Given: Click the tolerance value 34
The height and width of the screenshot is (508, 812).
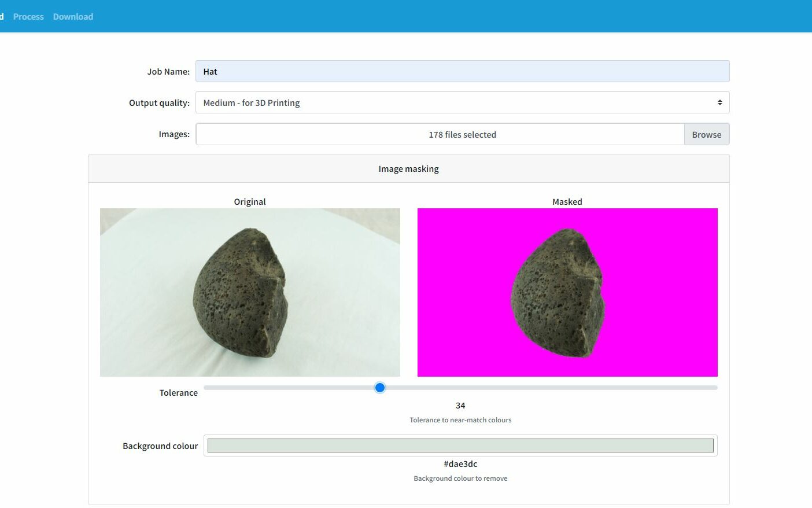Looking at the screenshot, I should 460,406.
